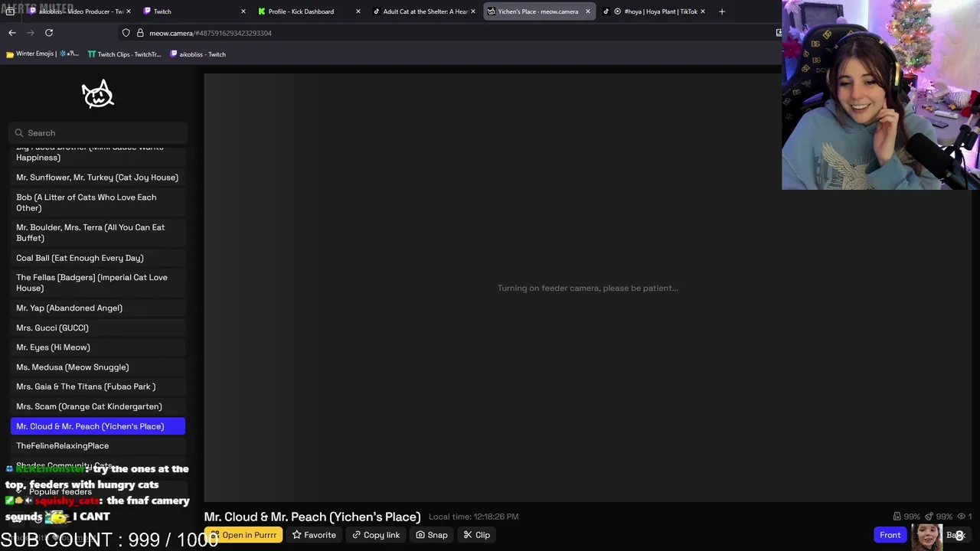Select Bob (A Litter of Cats) feeder
The width and height of the screenshot is (980, 551).
tap(98, 203)
